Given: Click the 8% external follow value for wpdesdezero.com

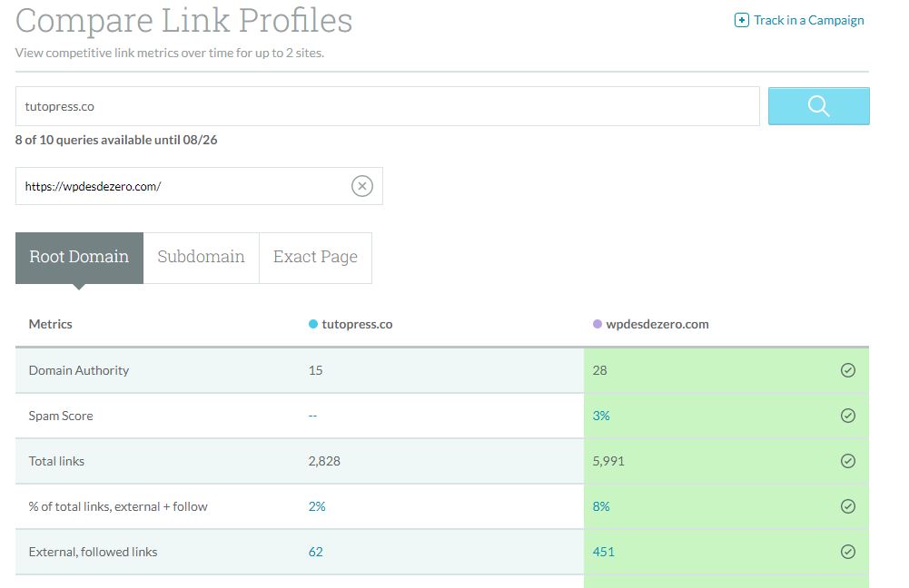Looking at the screenshot, I should 601,506.
